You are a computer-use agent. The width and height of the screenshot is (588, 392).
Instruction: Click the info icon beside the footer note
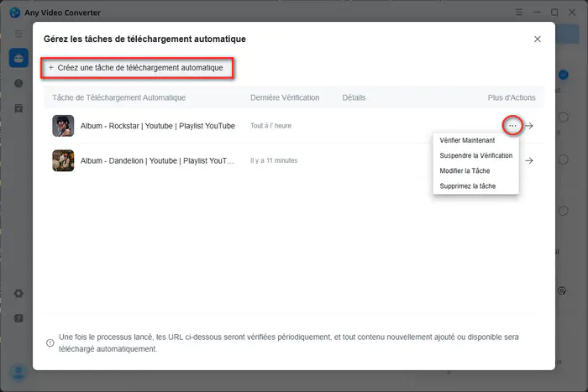pos(50,343)
